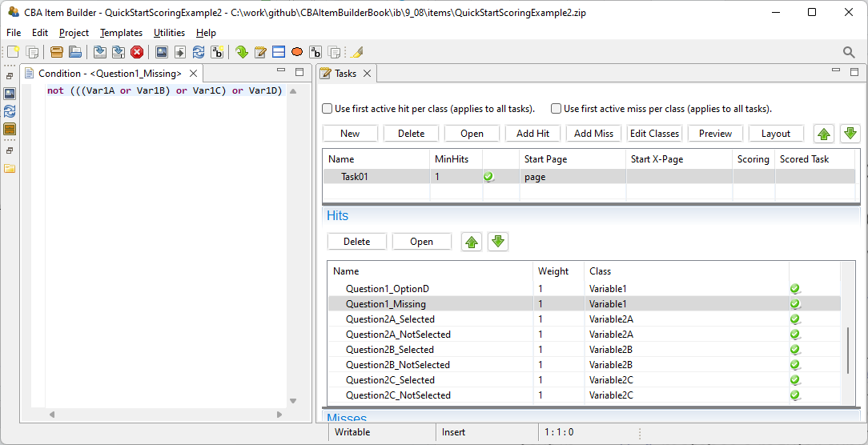Click the blue window layout icon in the toolbar
Viewport: 868px width, 445px height.
point(279,52)
